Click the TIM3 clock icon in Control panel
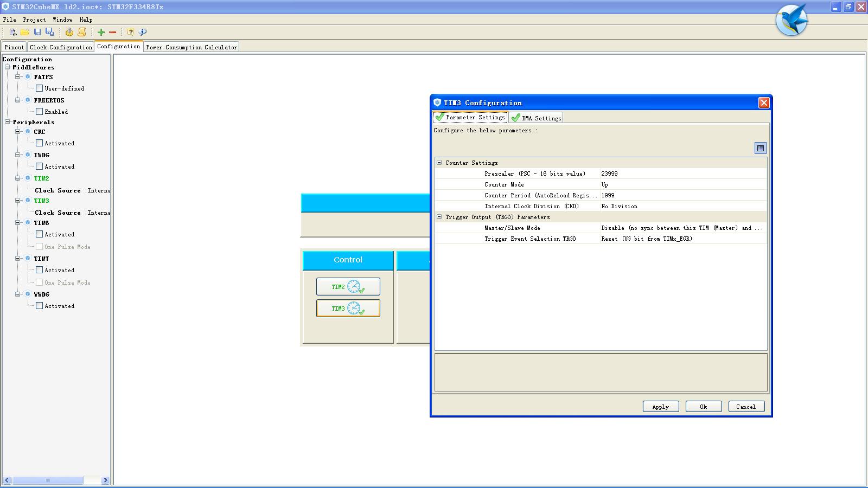This screenshot has height=488, width=868. (x=355, y=309)
